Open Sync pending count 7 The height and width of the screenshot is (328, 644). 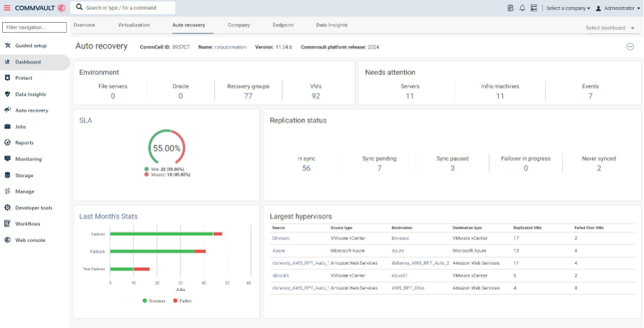coord(380,168)
